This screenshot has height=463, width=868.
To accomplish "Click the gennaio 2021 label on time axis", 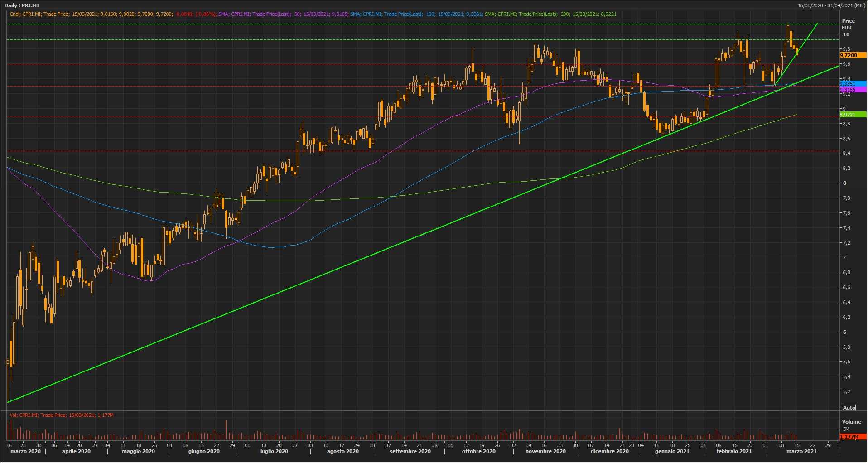I will [x=672, y=451].
